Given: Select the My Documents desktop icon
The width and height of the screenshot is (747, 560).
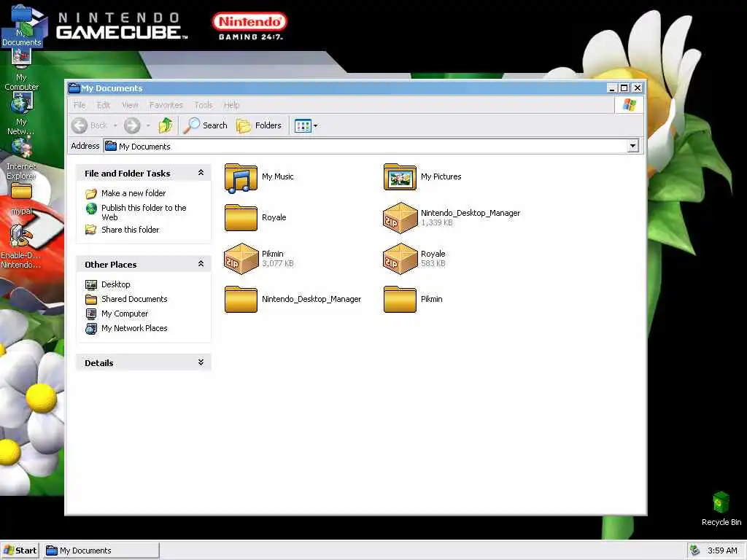Looking at the screenshot, I should 21,26.
